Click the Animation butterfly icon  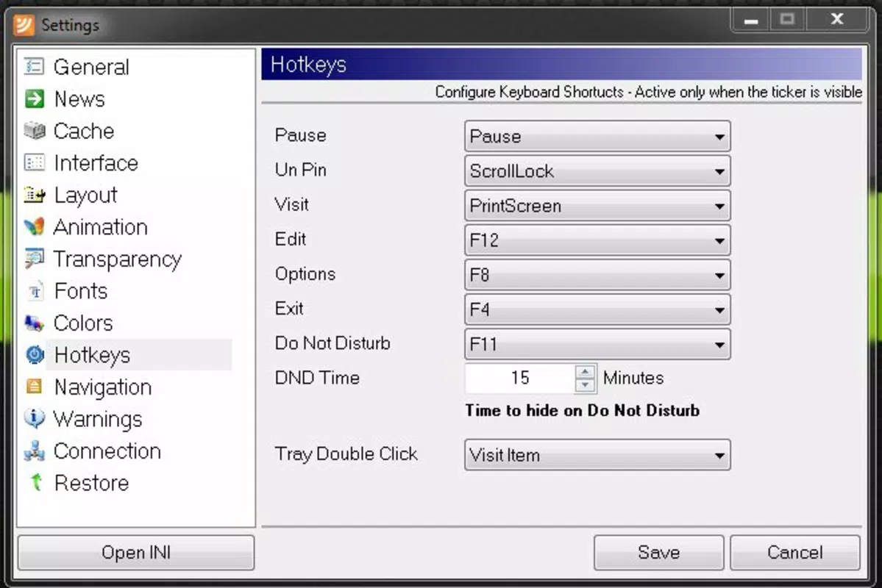click(35, 227)
